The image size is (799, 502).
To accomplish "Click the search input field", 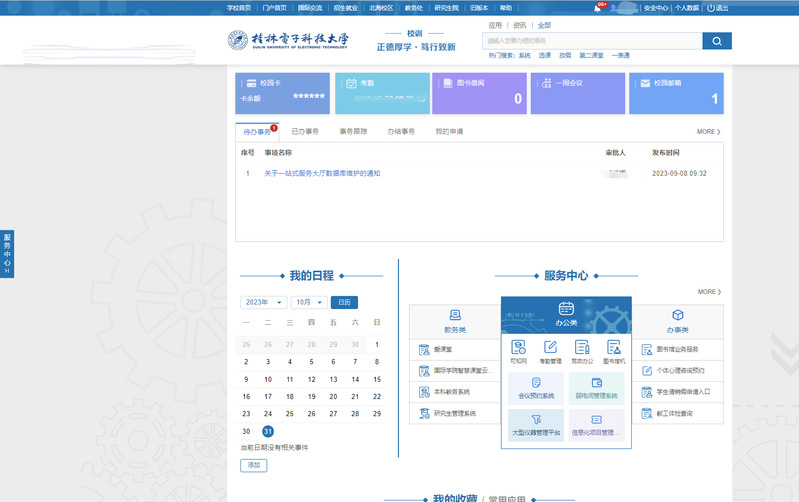I will [590, 41].
